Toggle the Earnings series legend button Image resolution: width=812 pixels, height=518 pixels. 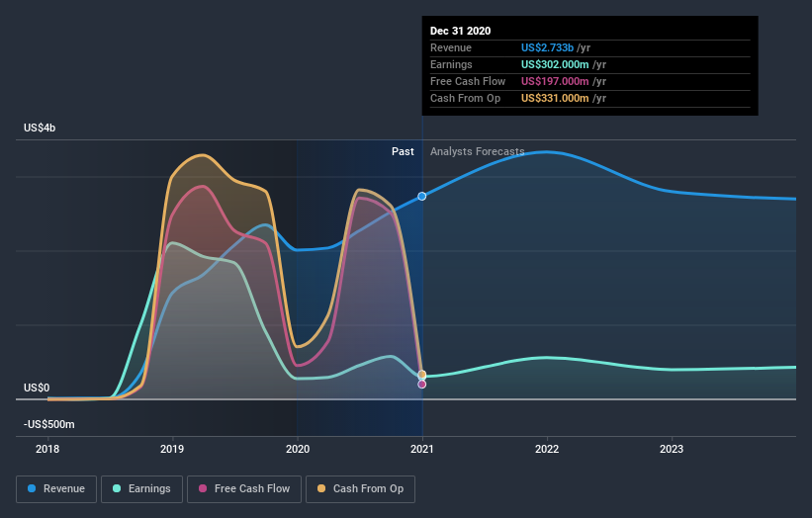(141, 489)
